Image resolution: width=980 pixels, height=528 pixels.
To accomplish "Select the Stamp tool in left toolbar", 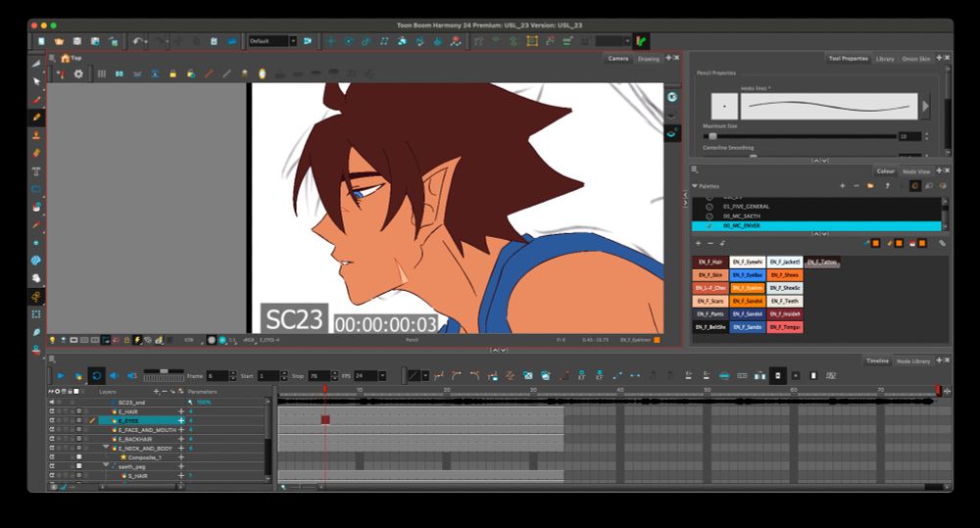I will (37, 135).
